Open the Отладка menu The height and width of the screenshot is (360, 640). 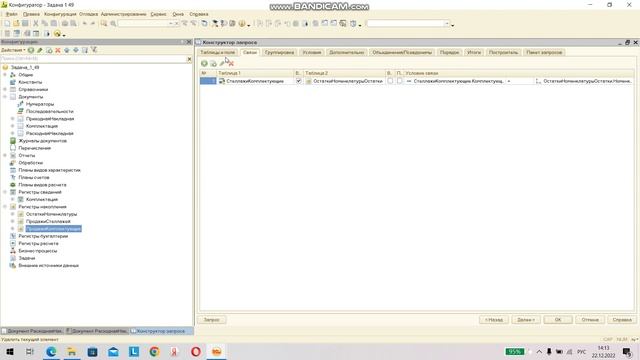[88, 14]
